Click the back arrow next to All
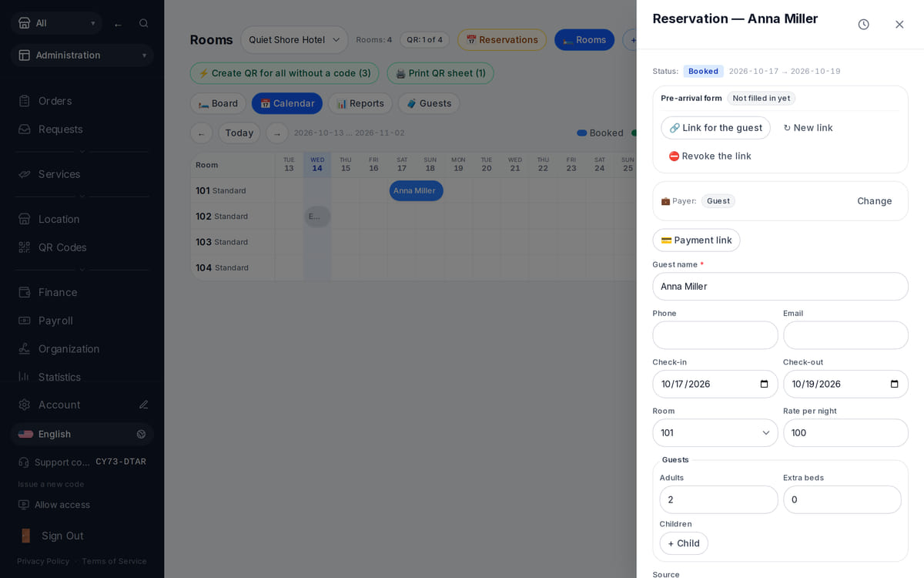Image resolution: width=924 pixels, height=578 pixels. (118, 25)
